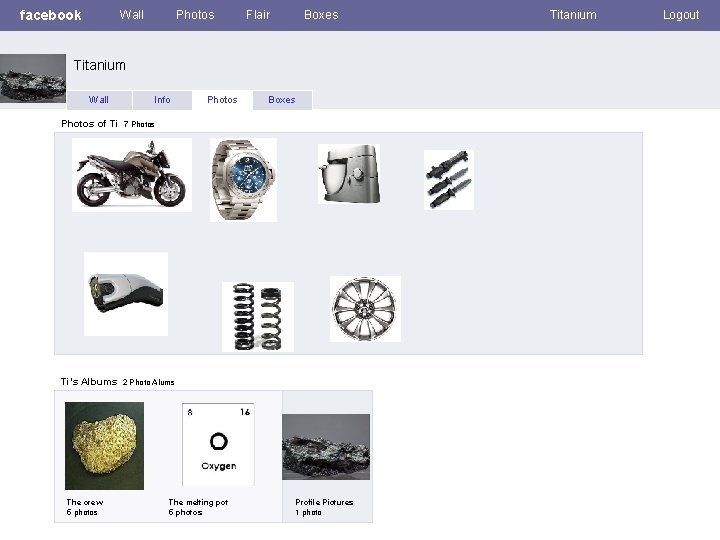The height and width of the screenshot is (540, 720).
Task: Click the 6 photos count under The melting pot
Action: (185, 512)
